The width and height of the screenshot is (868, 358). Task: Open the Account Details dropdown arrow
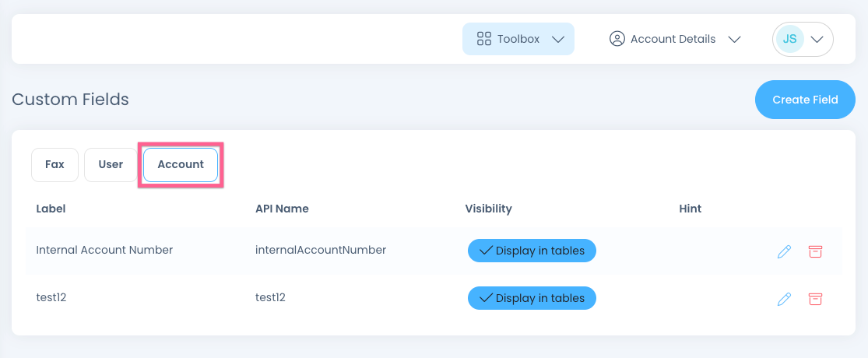coord(733,39)
